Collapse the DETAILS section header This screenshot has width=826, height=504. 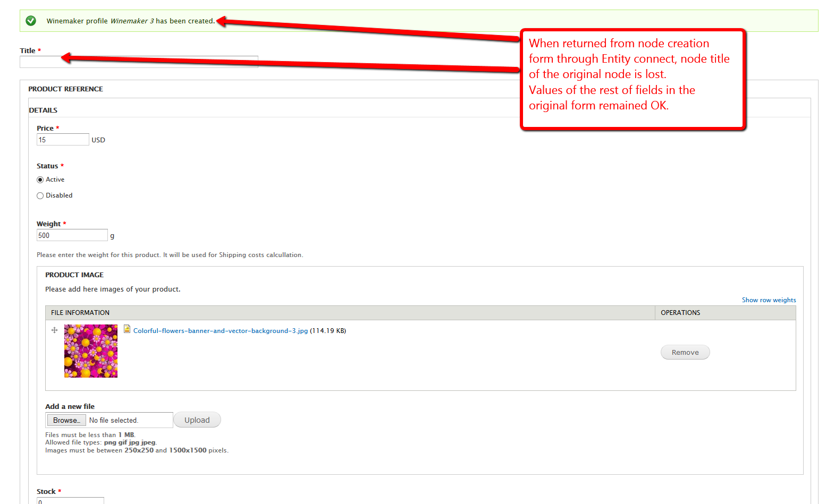point(43,110)
